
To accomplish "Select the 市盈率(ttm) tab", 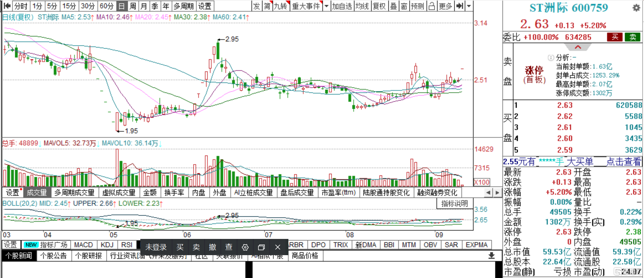I will pos(338,192).
